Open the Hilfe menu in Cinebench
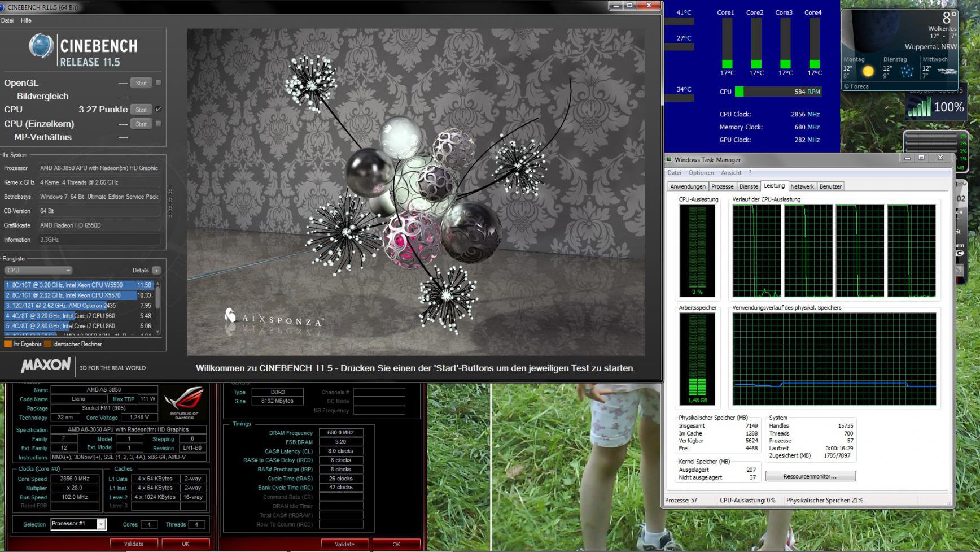This screenshot has width=980, height=552. pos(26,20)
